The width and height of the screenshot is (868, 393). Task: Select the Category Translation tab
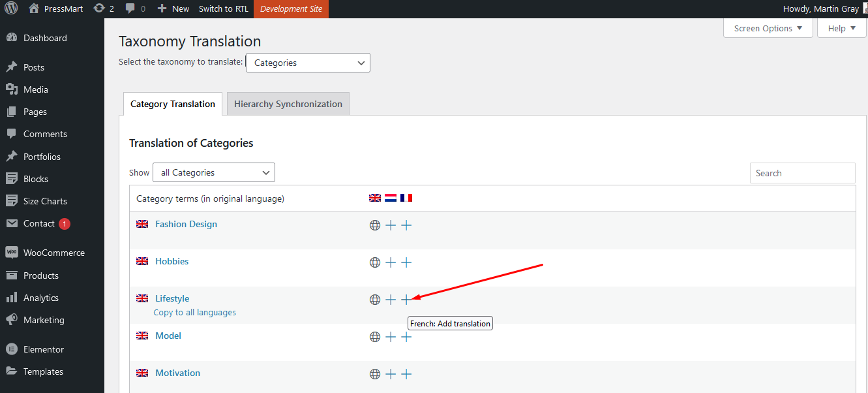tap(173, 104)
